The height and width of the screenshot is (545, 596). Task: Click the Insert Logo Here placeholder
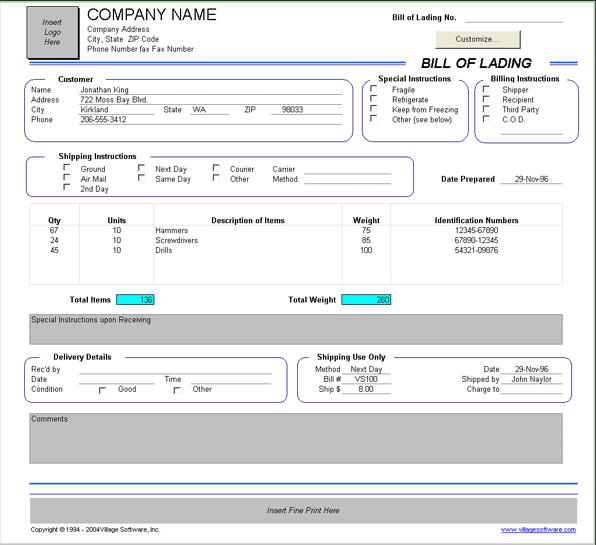(52, 33)
